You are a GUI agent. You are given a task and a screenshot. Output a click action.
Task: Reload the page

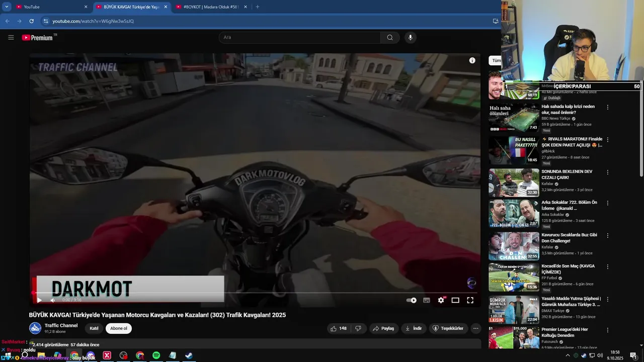31,21
